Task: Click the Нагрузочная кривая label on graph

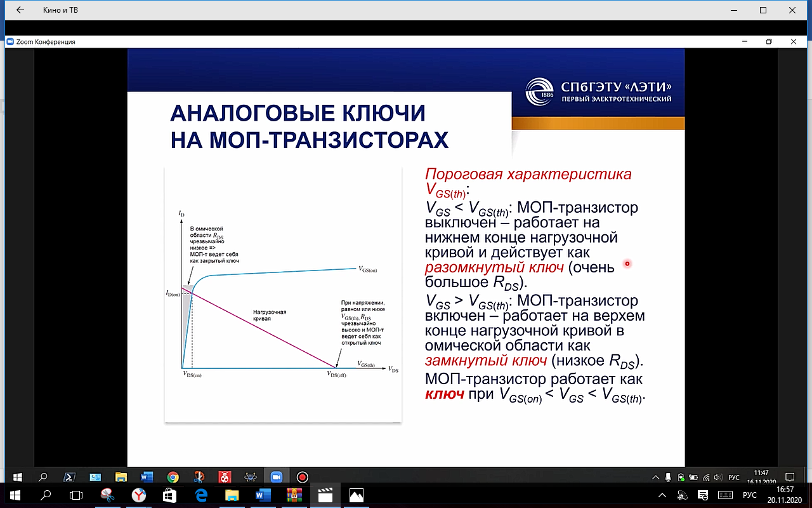Action: 270,316
